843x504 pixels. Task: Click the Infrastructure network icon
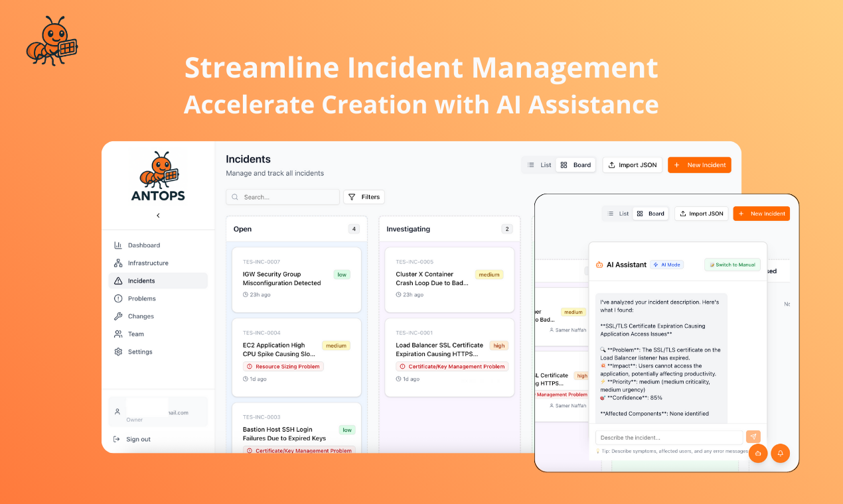118,263
